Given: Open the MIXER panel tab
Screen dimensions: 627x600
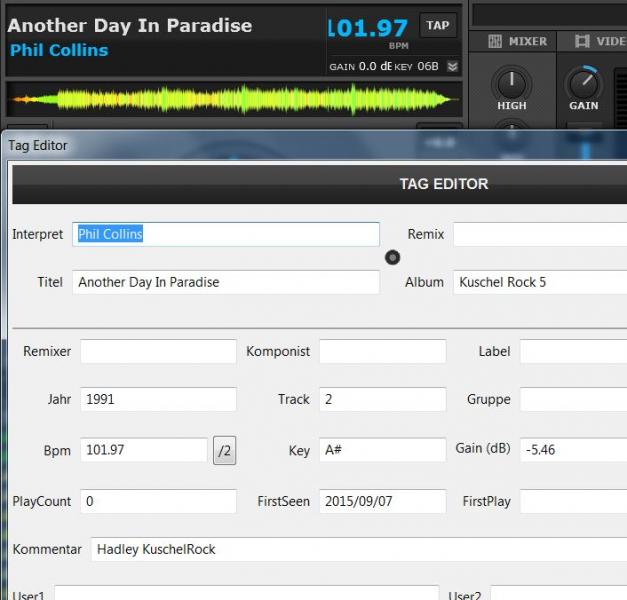Looking at the screenshot, I should tap(517, 41).
